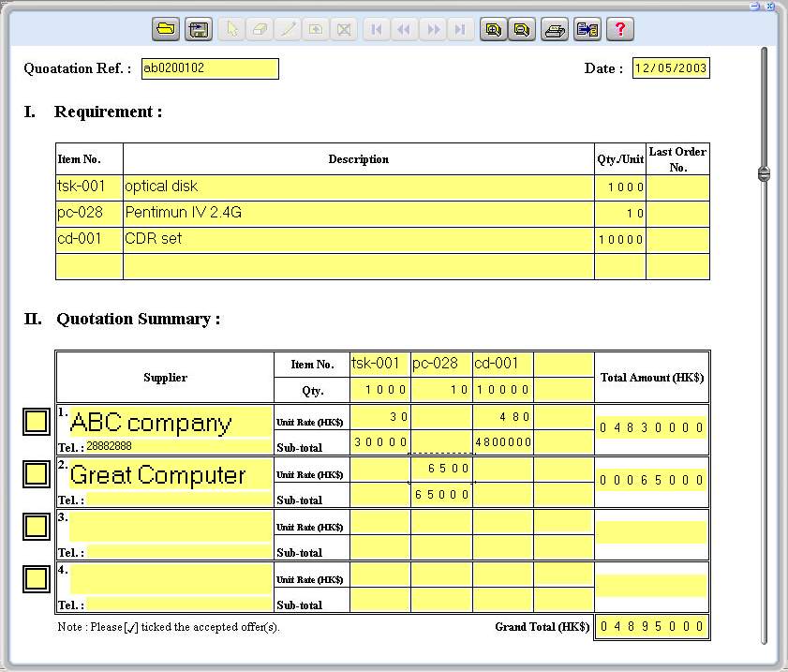Screen dimensions: 788x672
Task: Click the Open folder toolbar icon
Action: [x=166, y=29]
